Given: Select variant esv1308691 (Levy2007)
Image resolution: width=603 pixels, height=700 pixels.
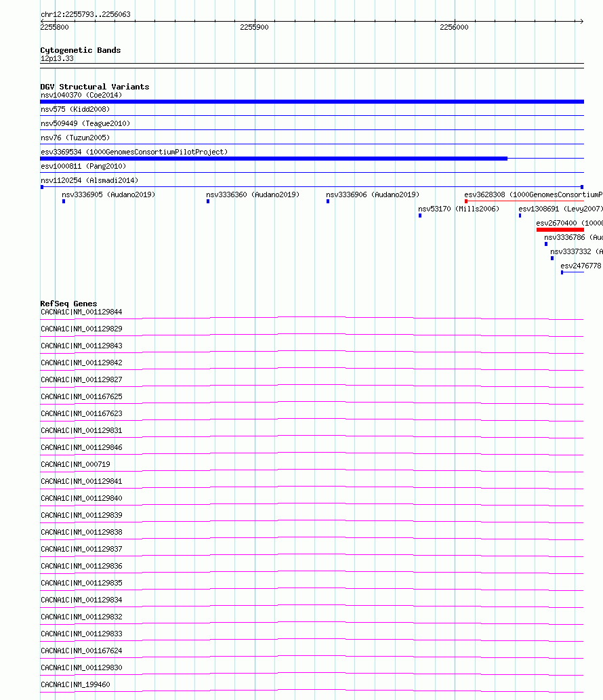Looking at the screenshot, I should pos(560,209).
